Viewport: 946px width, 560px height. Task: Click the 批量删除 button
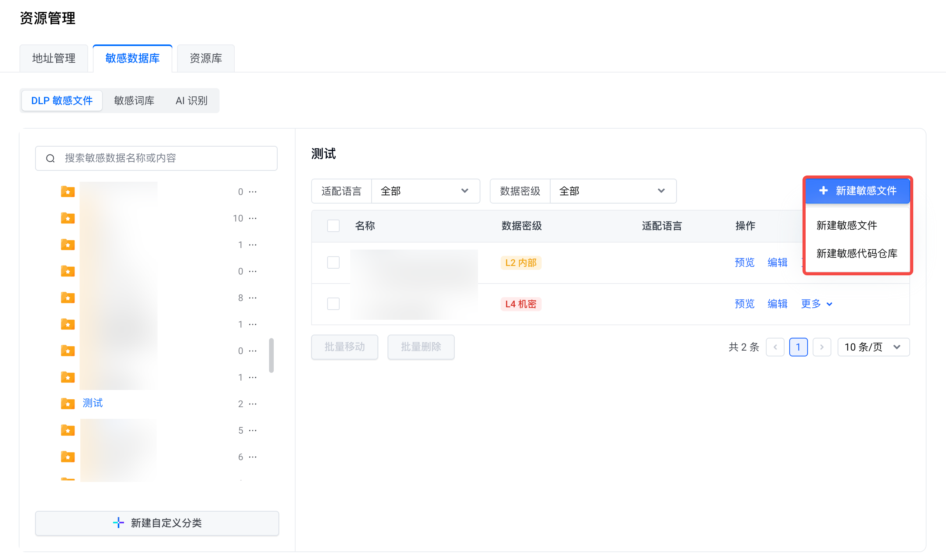(x=421, y=347)
